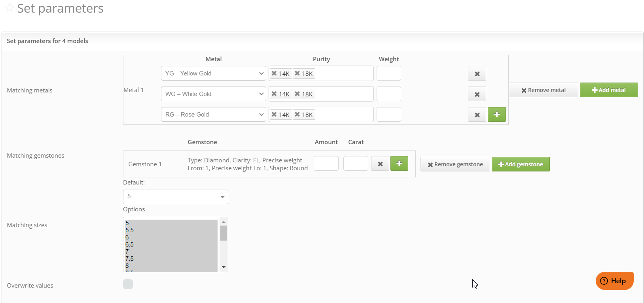Click the Options list scroll up arrow
Image resolution: width=644 pixels, height=303 pixels.
(224, 222)
